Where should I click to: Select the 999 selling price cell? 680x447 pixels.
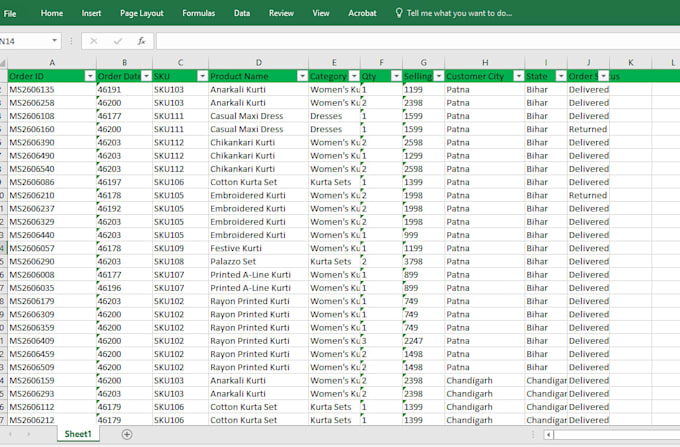tap(424, 235)
